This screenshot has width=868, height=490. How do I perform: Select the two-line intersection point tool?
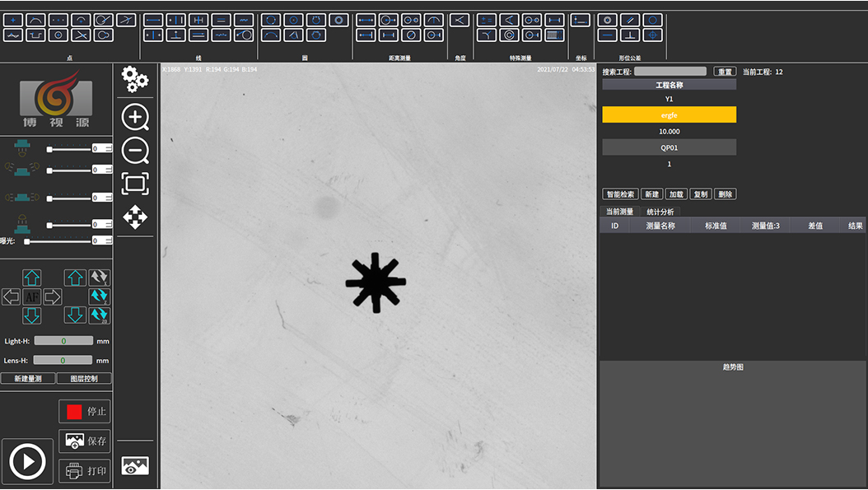click(x=81, y=35)
